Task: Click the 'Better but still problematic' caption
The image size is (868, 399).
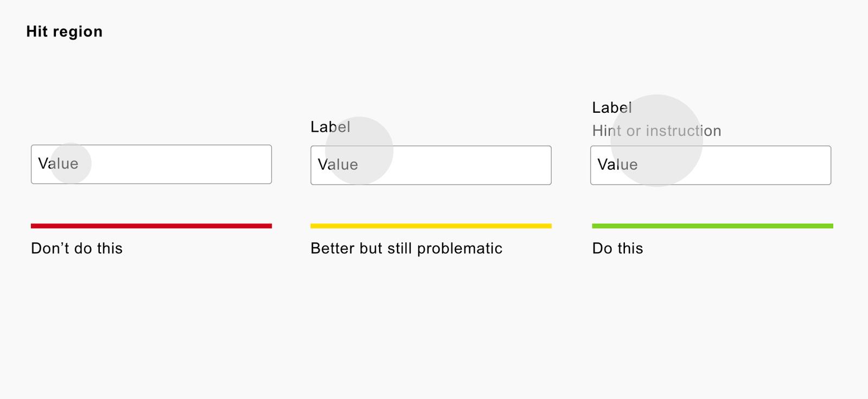Action: pos(406,248)
